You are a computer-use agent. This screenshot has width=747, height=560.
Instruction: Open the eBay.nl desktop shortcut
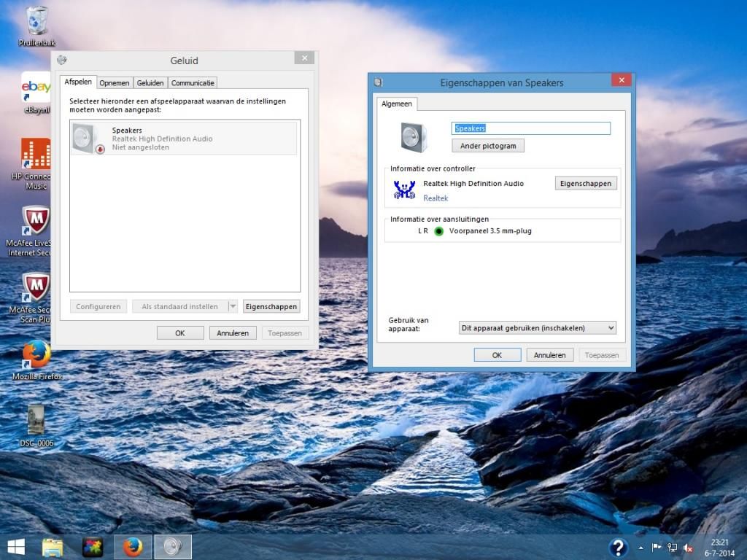36,88
